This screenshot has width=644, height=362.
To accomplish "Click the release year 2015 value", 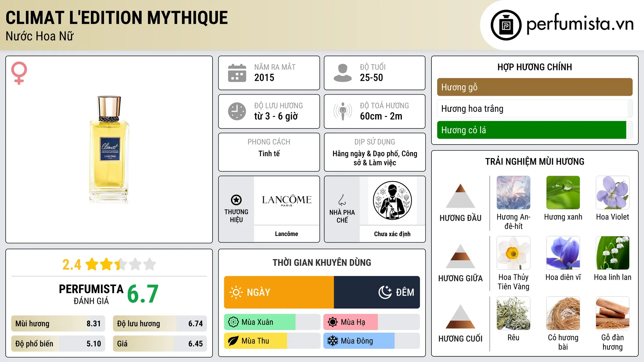I will (x=264, y=78).
